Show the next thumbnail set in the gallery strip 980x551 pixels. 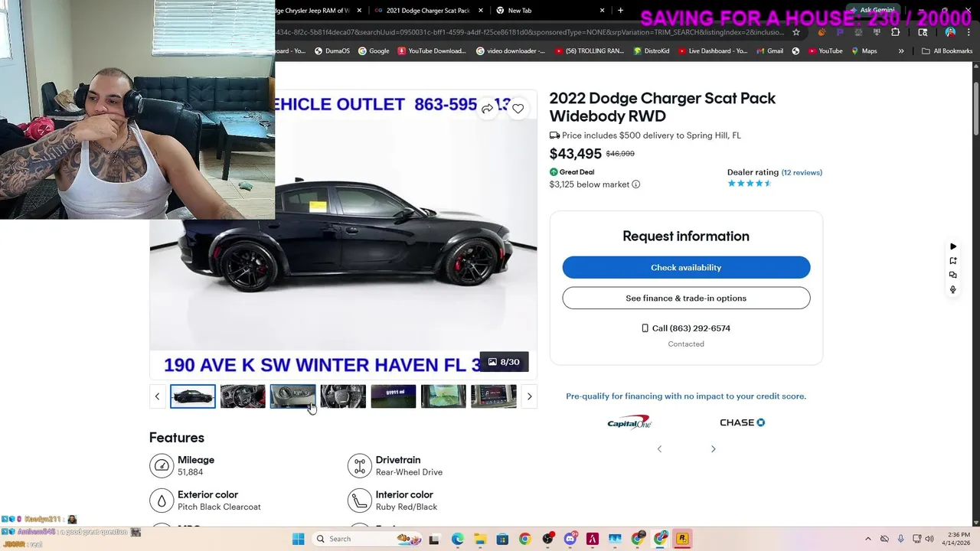click(x=529, y=396)
